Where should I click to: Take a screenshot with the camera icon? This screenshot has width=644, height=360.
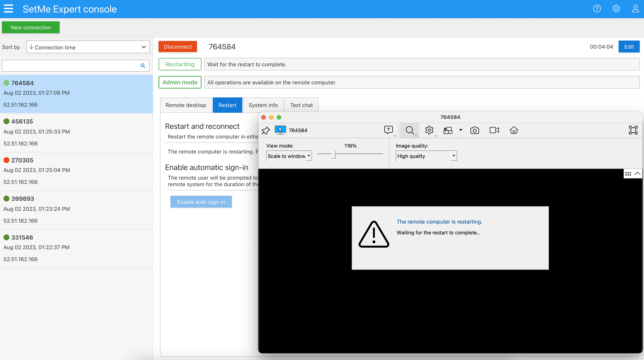tap(475, 130)
